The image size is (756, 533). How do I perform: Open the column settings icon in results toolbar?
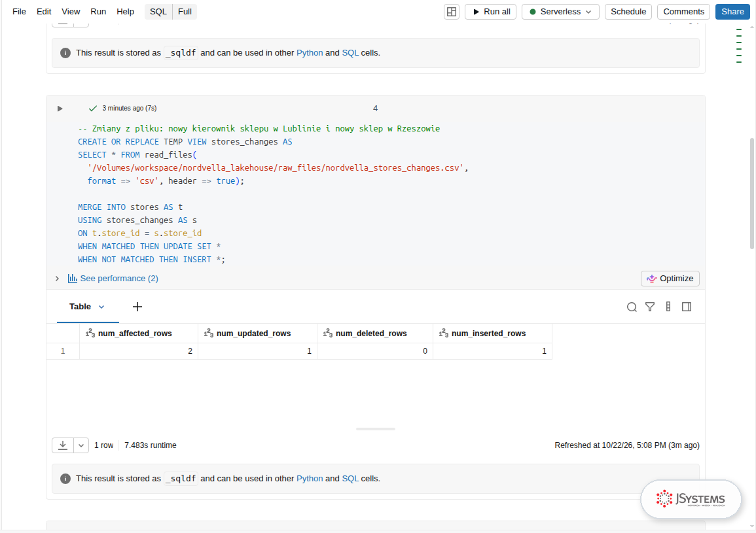[x=668, y=307]
